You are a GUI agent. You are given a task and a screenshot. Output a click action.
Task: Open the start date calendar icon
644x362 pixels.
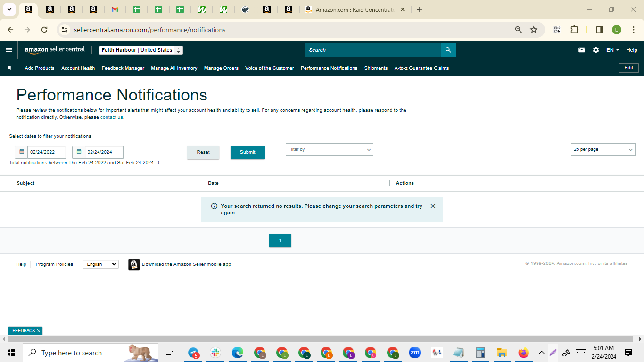[21, 152]
